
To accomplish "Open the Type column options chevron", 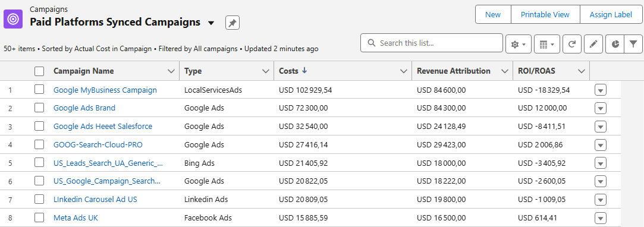I will (265, 71).
